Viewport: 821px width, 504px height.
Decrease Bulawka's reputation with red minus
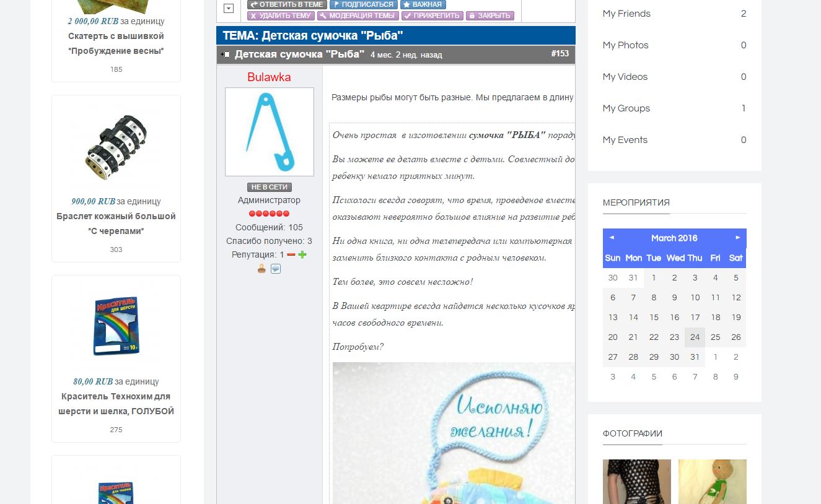[291, 254]
